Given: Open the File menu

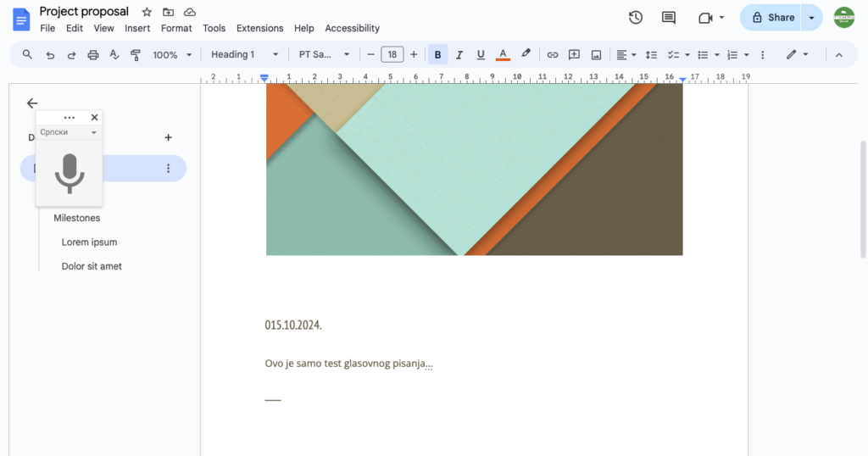Looking at the screenshot, I should (47, 28).
